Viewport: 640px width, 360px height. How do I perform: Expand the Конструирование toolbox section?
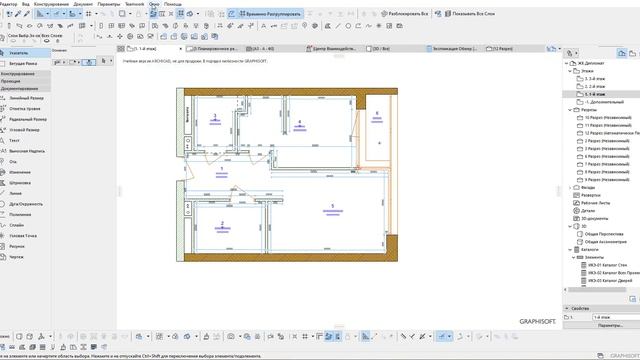click(x=25, y=74)
